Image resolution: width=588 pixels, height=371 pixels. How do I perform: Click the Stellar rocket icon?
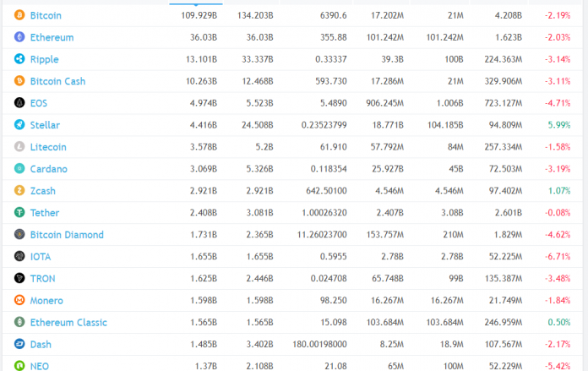pyautogui.click(x=19, y=125)
